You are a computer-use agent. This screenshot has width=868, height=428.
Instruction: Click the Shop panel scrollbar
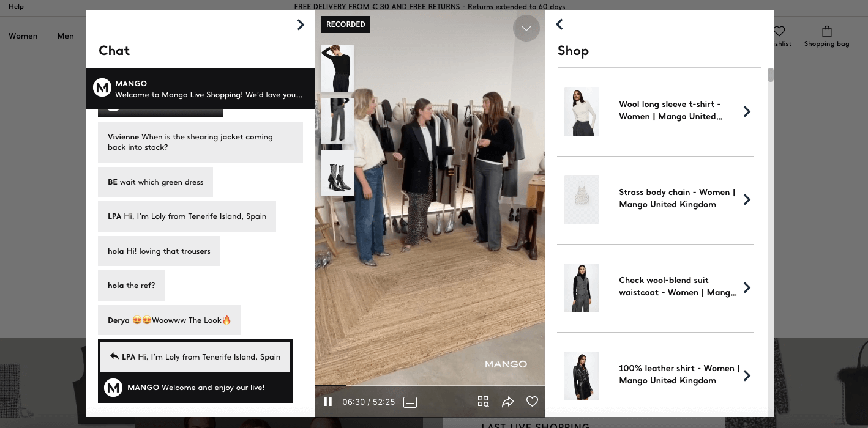[771, 75]
